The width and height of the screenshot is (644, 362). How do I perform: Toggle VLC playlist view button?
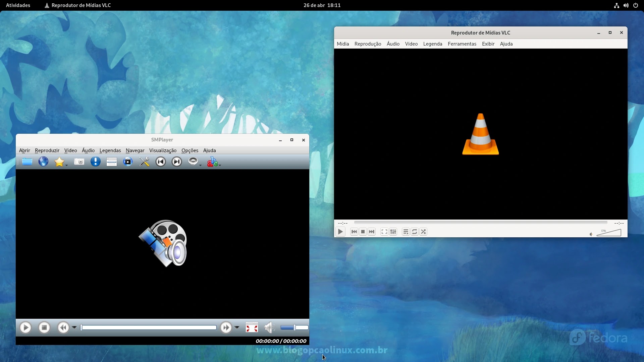(x=406, y=232)
